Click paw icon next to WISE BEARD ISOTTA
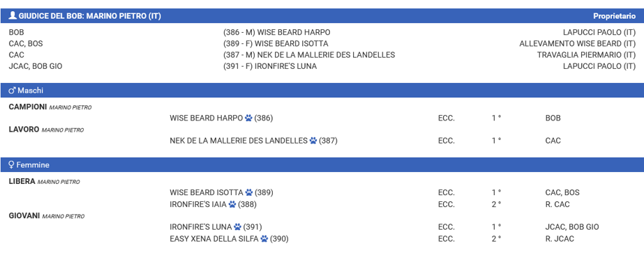Screen dimensions: 644x264 tap(249, 192)
